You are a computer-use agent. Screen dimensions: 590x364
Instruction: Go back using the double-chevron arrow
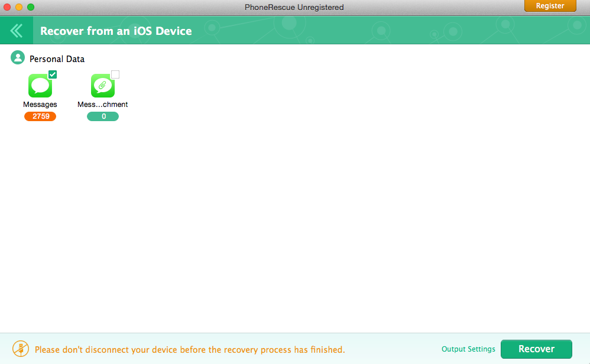pyautogui.click(x=17, y=31)
